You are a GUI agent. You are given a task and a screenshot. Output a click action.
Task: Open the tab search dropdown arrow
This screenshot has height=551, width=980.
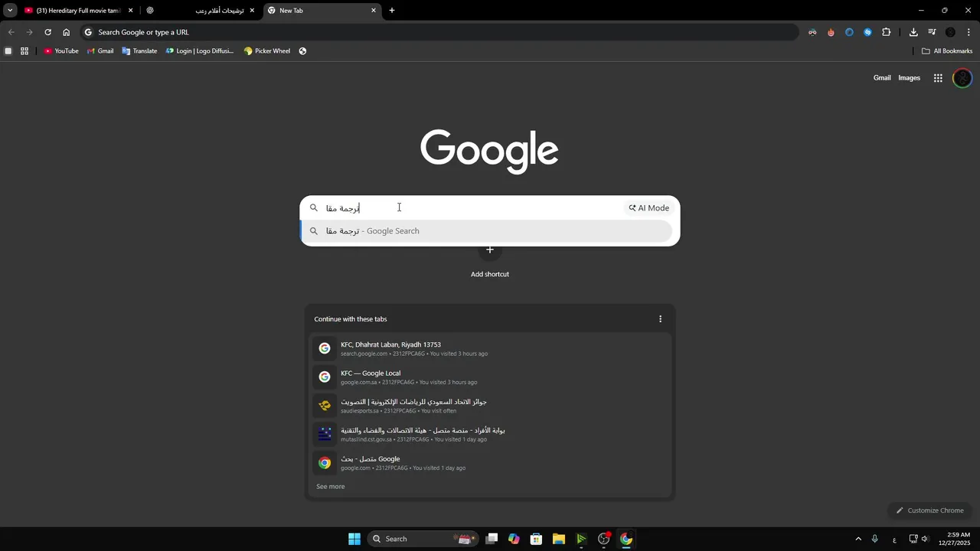pos(10,11)
